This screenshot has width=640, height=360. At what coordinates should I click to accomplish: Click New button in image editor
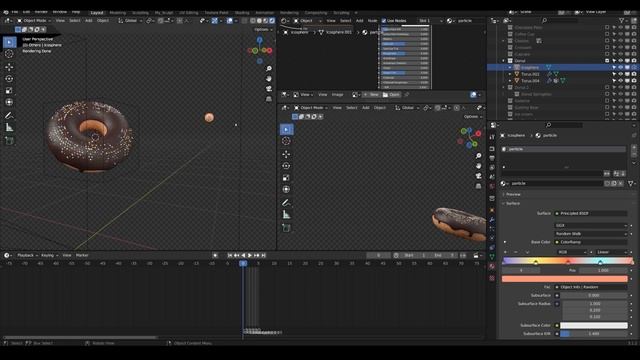click(371, 95)
